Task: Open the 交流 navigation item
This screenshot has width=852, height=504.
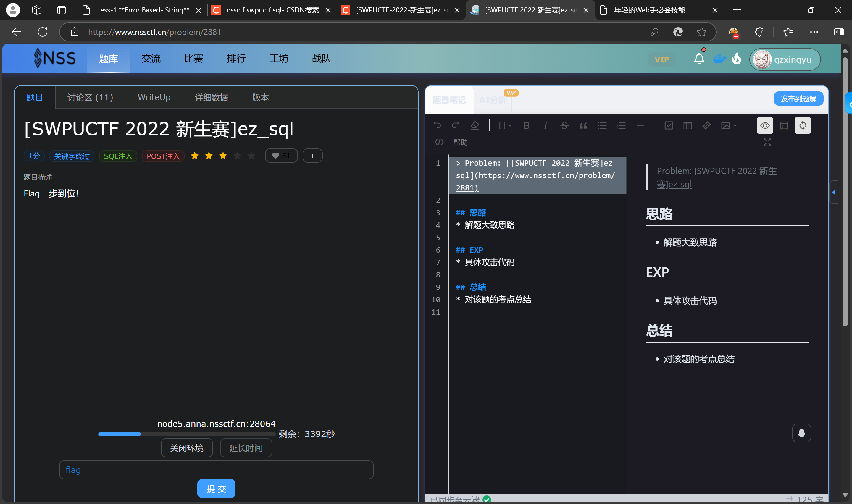Action: click(151, 58)
